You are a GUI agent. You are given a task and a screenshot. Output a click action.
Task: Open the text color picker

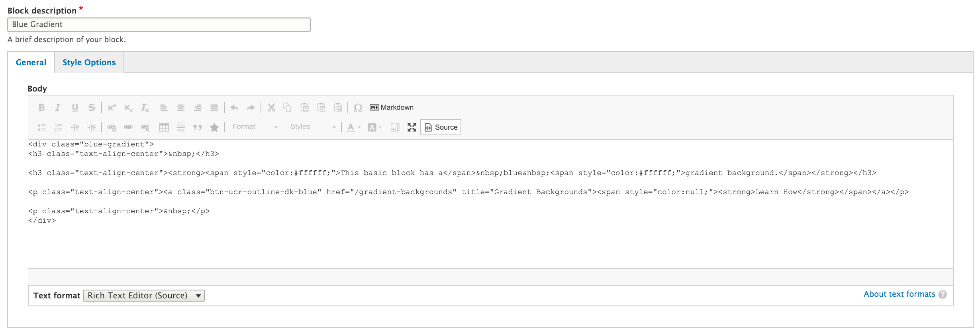point(353,127)
